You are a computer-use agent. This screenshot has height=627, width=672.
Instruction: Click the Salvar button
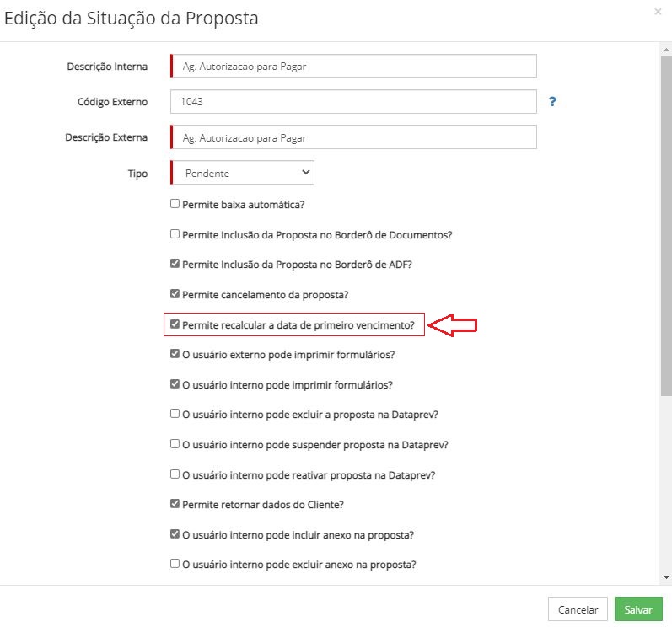click(x=638, y=609)
